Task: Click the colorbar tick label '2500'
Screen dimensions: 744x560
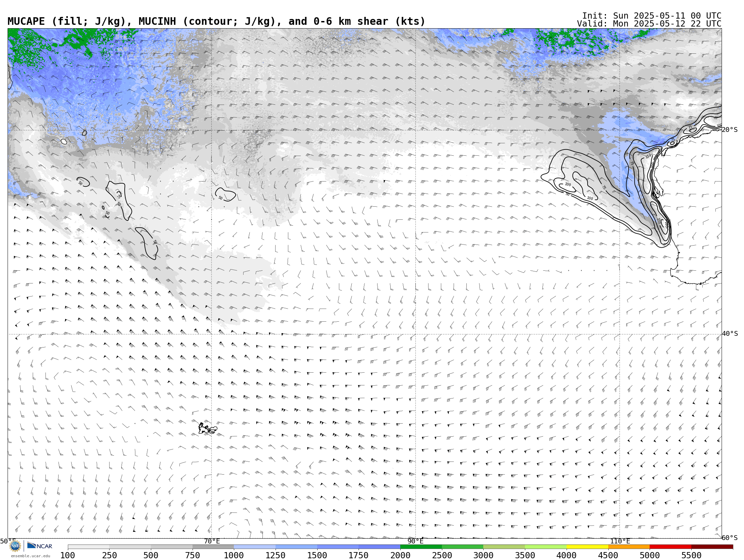Action: point(442,556)
